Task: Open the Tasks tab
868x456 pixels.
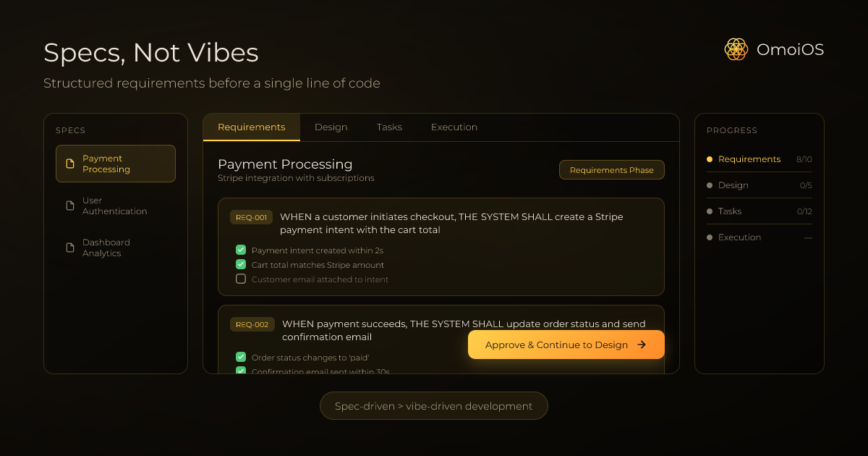Action: coord(389,127)
